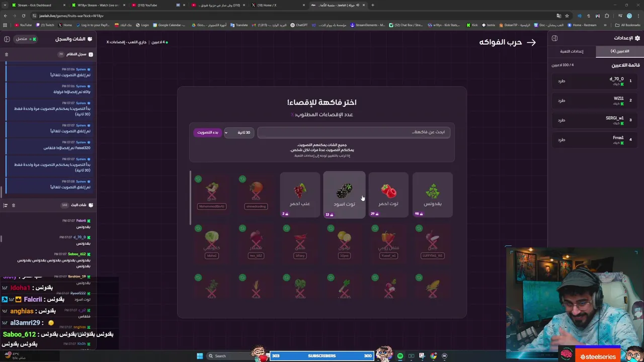Screen dimensions: 644x362
Task: Kick player d_70_0 with طرد
Action: pos(561,80)
